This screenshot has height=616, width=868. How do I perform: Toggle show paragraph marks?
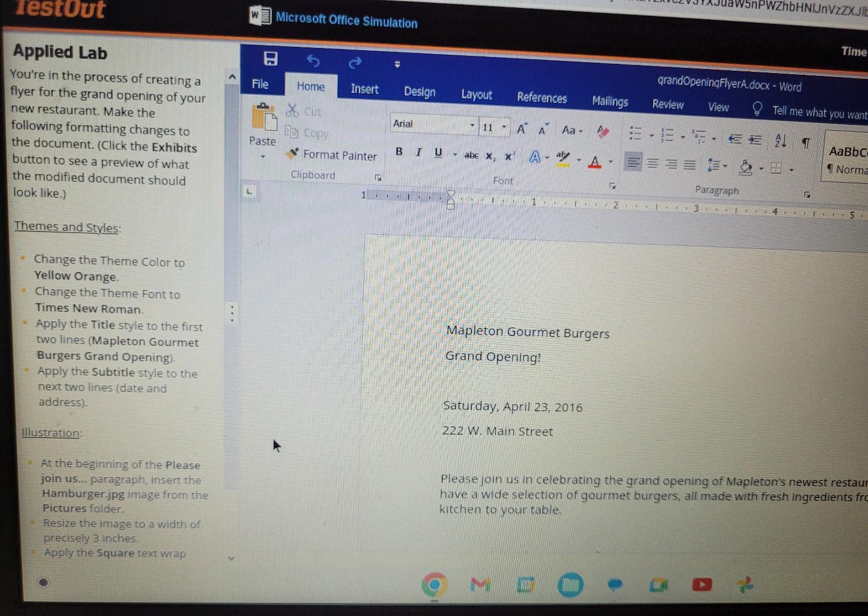(x=805, y=144)
